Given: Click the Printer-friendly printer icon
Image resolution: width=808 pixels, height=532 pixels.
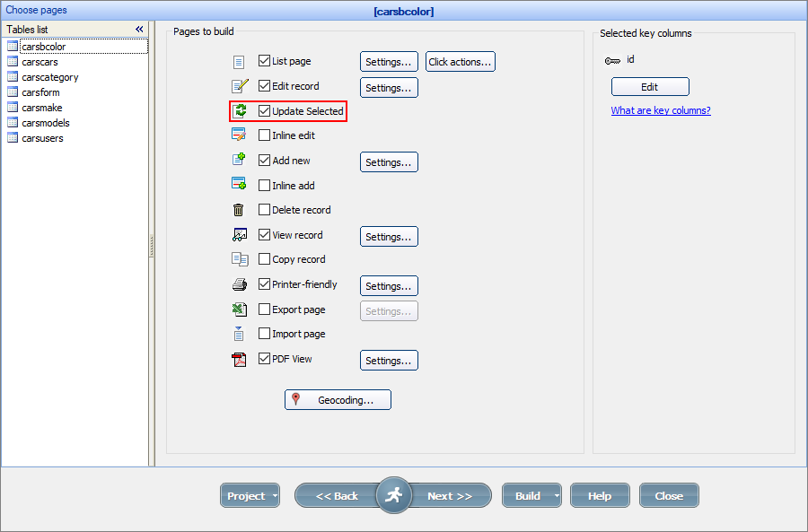Looking at the screenshot, I should click(x=238, y=284).
